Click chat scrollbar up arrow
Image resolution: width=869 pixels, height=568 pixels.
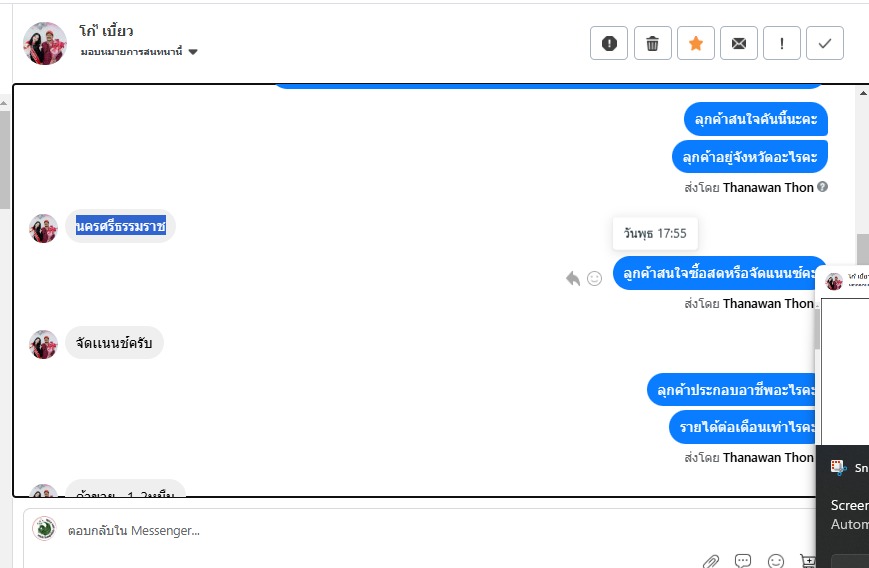coord(863,93)
